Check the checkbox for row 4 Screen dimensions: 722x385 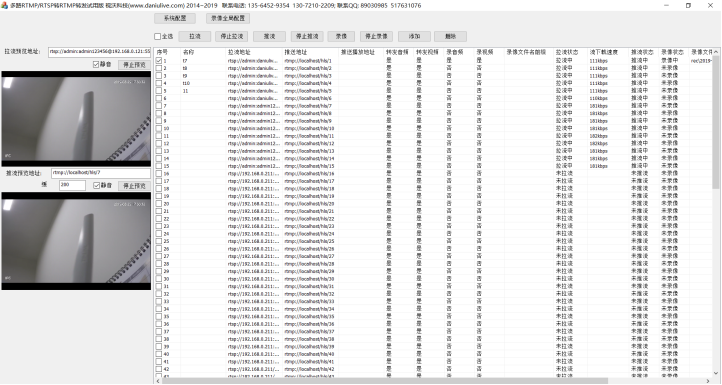(x=159, y=83)
